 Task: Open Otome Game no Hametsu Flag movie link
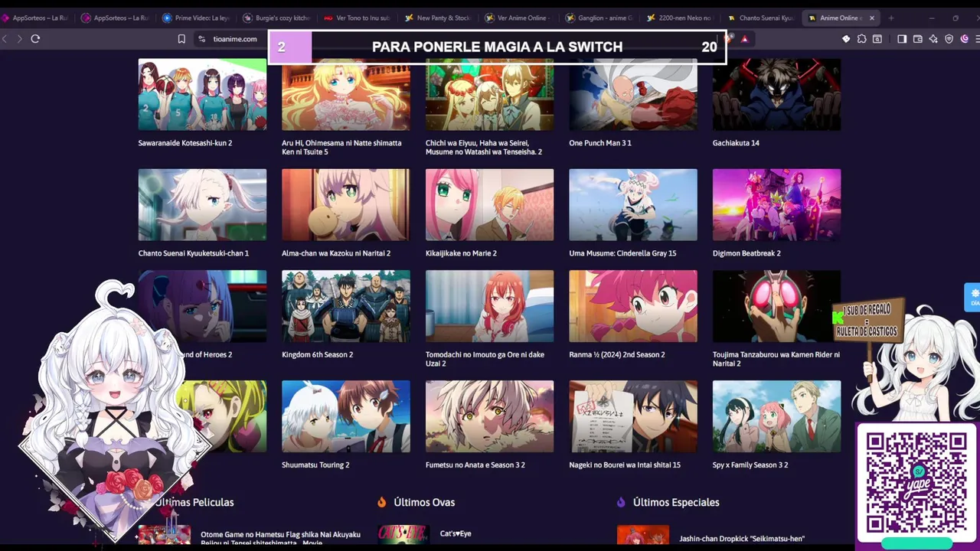[x=280, y=539]
